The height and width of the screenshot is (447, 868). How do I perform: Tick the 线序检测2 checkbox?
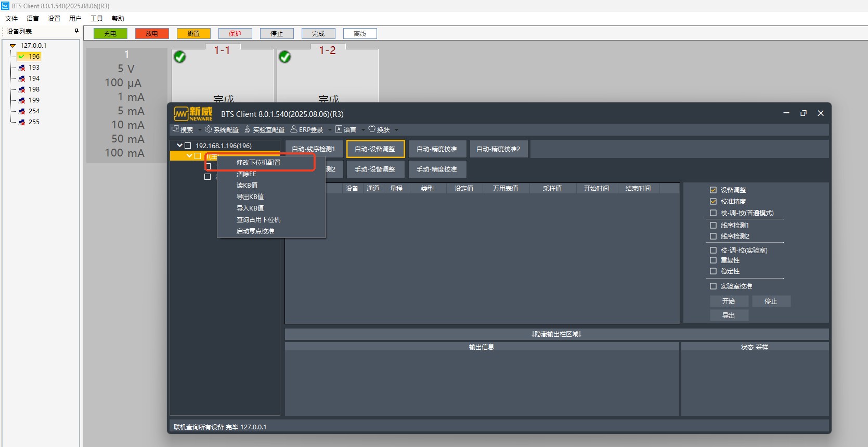point(713,236)
